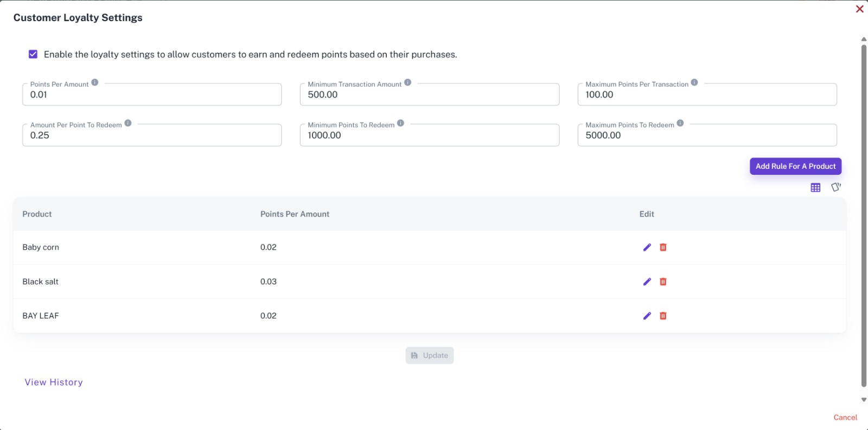The height and width of the screenshot is (430, 868).
Task: Click the scrollbar down arrow
Action: point(864,400)
